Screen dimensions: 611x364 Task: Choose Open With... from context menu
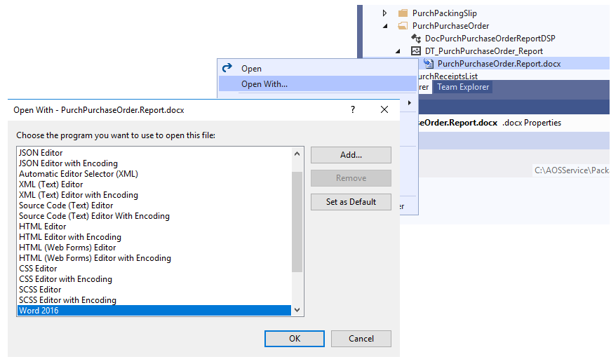point(264,84)
